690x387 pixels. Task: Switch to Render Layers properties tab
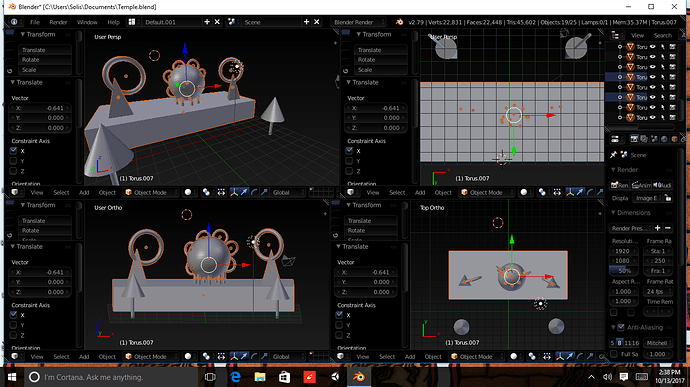click(x=644, y=139)
